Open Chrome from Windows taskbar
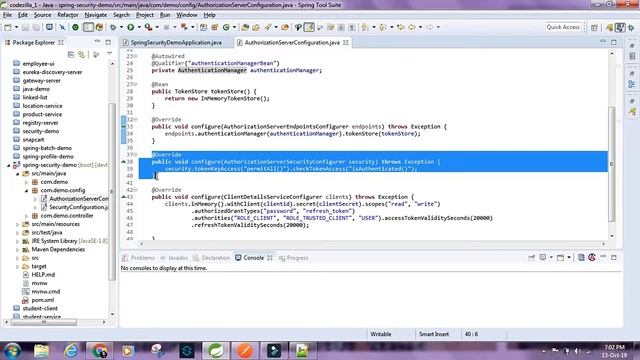This screenshot has height=360, width=640. (x=99, y=351)
